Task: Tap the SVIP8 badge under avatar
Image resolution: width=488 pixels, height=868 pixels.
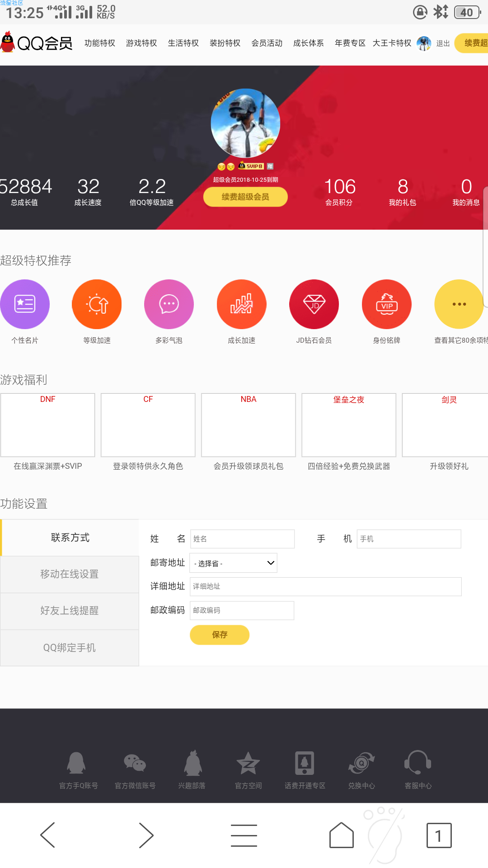Action: [x=251, y=166]
